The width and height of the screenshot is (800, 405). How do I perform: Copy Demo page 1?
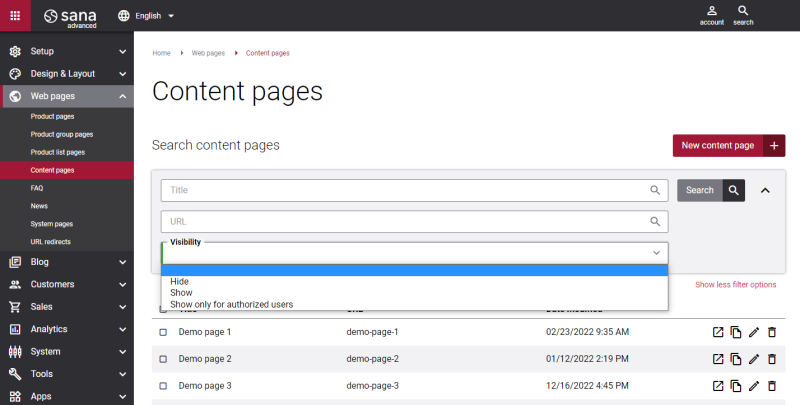[736, 332]
